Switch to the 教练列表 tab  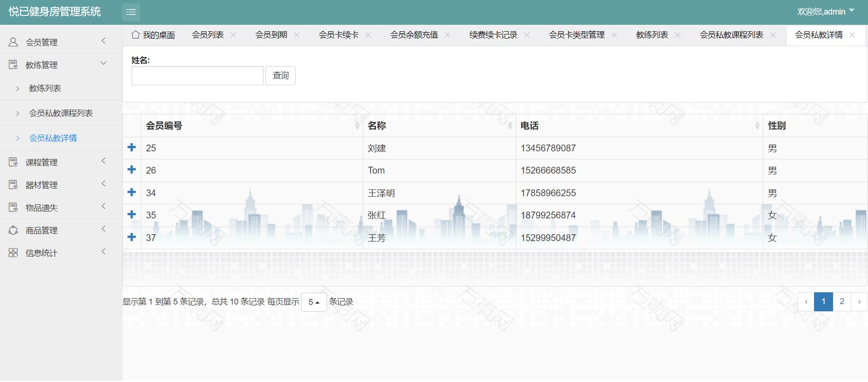(x=652, y=35)
